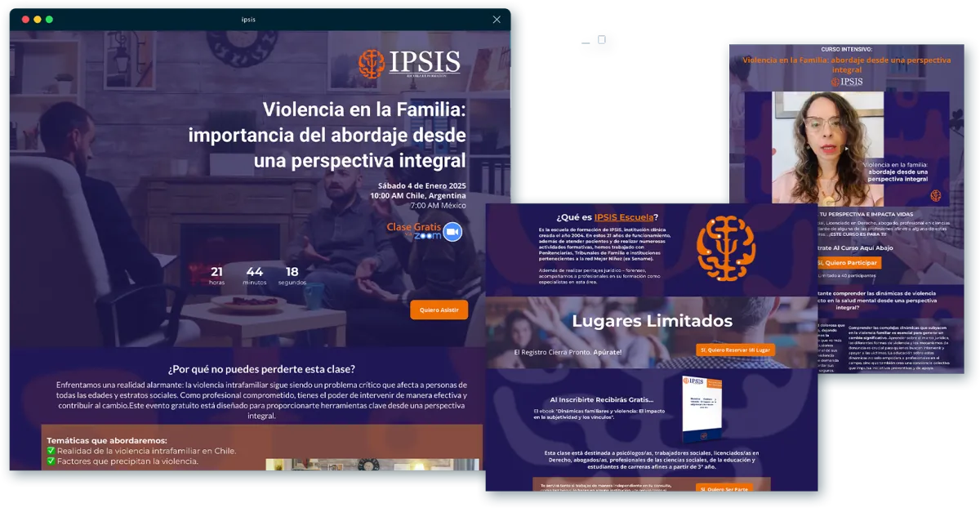
Task: Click the faint minimize dash icon on white background
Action: [586, 42]
